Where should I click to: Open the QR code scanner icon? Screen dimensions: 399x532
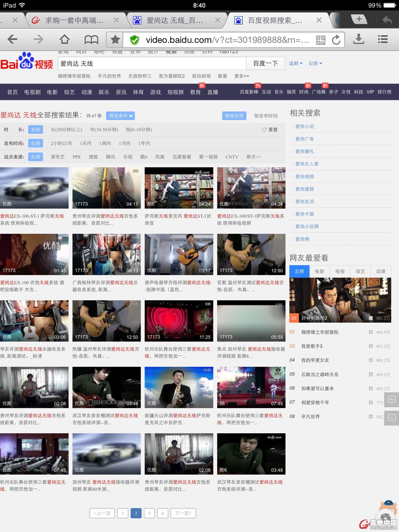321,40
